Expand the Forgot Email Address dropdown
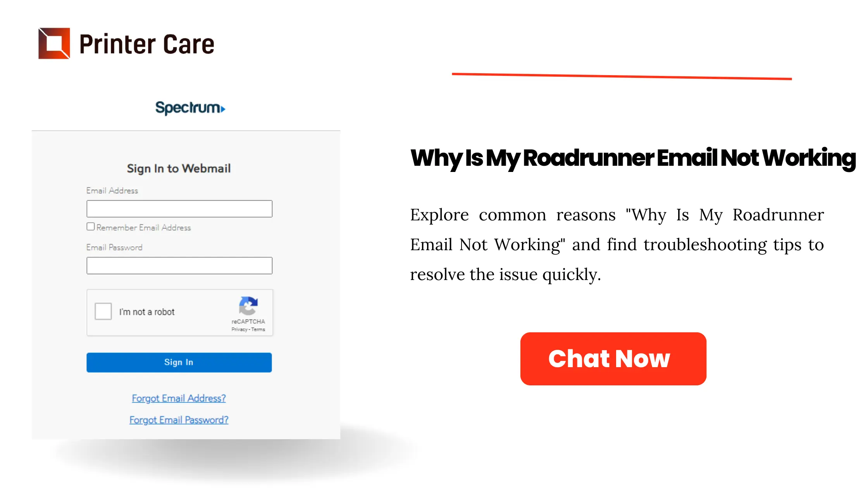This screenshot has height=488, width=868. point(179,399)
